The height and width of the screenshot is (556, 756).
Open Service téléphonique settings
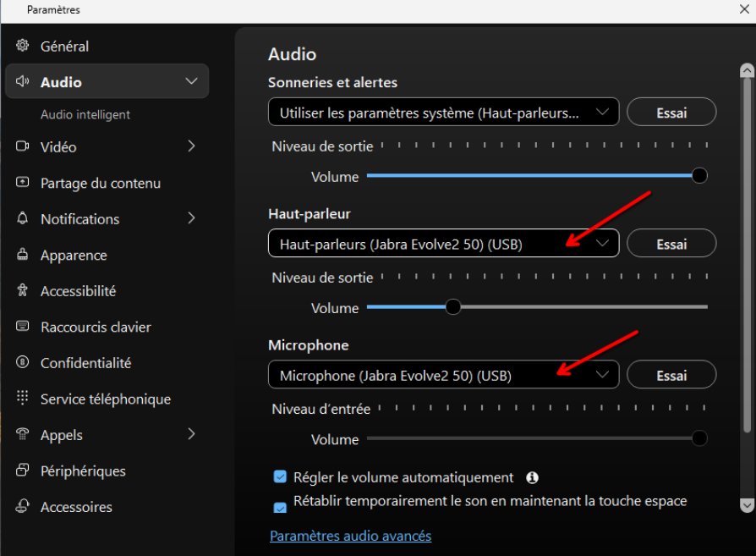107,399
